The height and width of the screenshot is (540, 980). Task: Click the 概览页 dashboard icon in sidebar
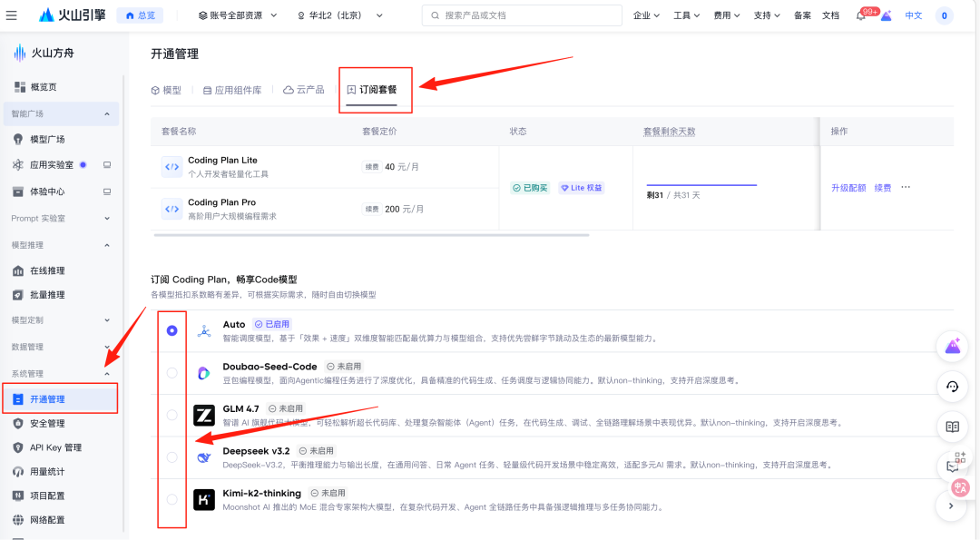coord(20,87)
